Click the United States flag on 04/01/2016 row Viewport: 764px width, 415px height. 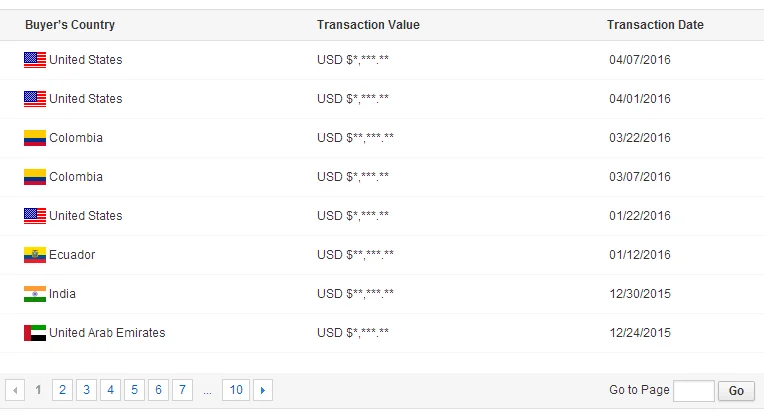point(35,99)
